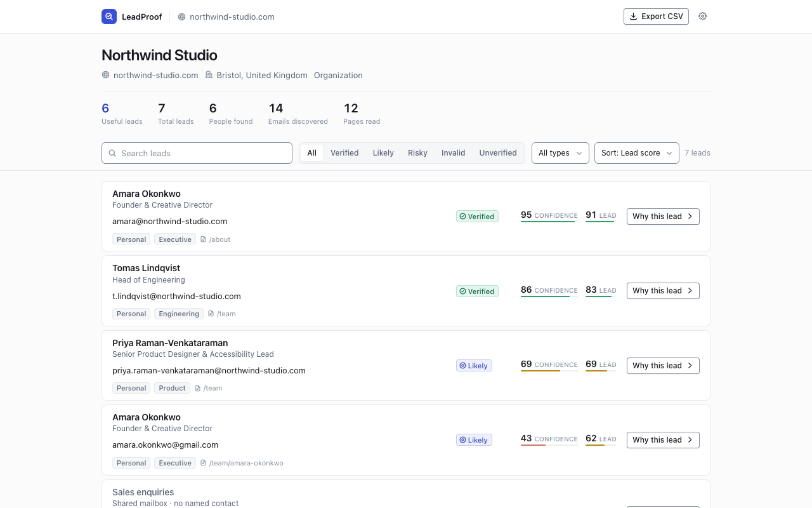Click the Emails discovered stat
The height and width of the screenshot is (508, 812).
(298, 114)
